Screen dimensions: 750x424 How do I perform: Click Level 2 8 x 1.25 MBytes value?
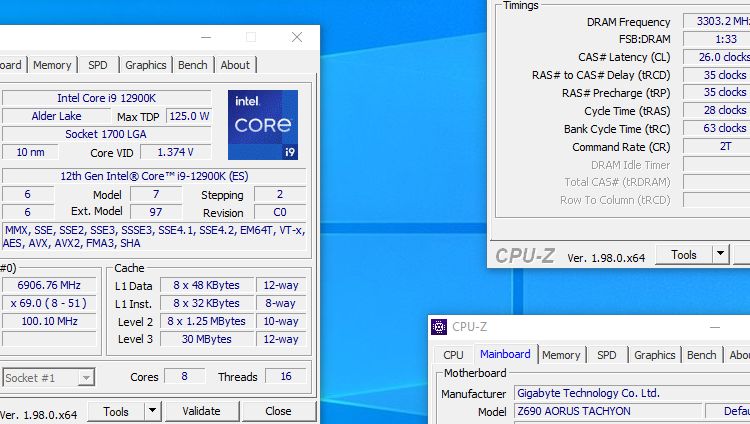click(x=207, y=321)
